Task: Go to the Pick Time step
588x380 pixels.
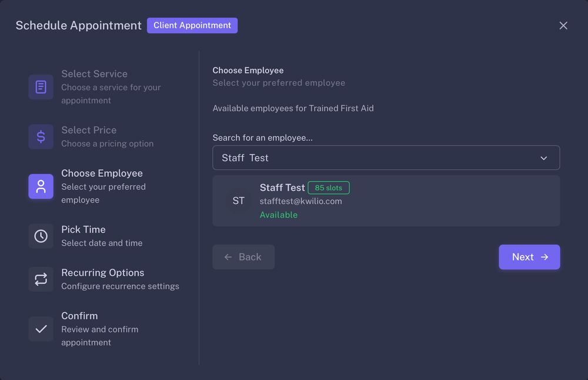Action: coord(83,230)
